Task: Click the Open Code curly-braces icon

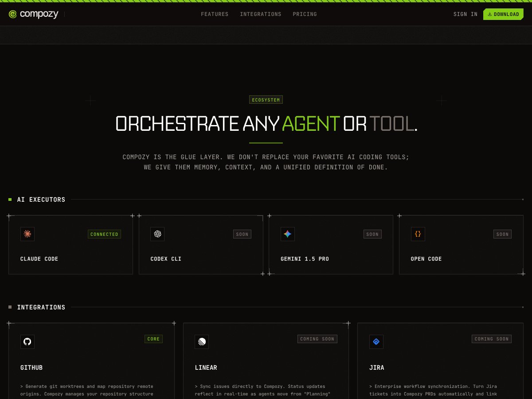Action: (x=418, y=234)
